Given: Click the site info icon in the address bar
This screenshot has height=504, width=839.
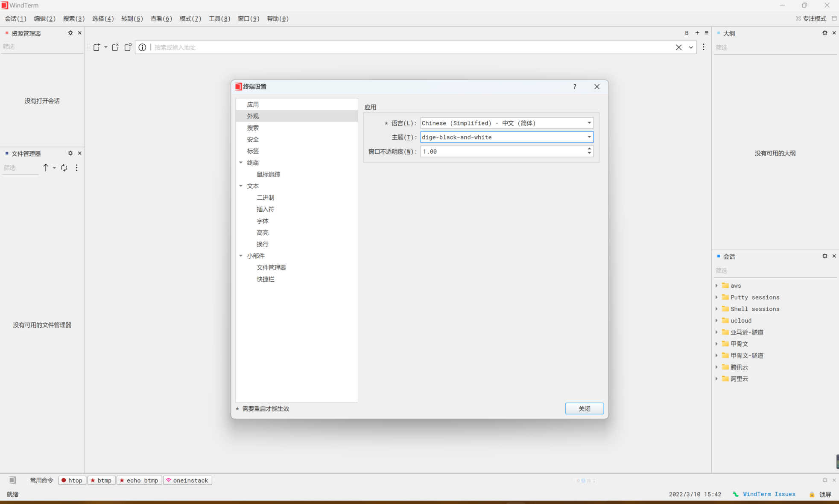Looking at the screenshot, I should pos(142,47).
